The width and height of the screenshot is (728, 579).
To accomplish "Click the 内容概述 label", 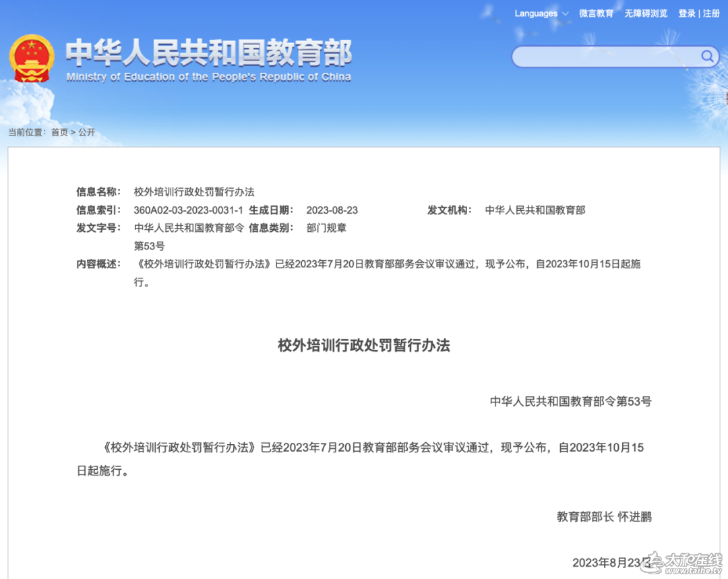I will click(98, 264).
